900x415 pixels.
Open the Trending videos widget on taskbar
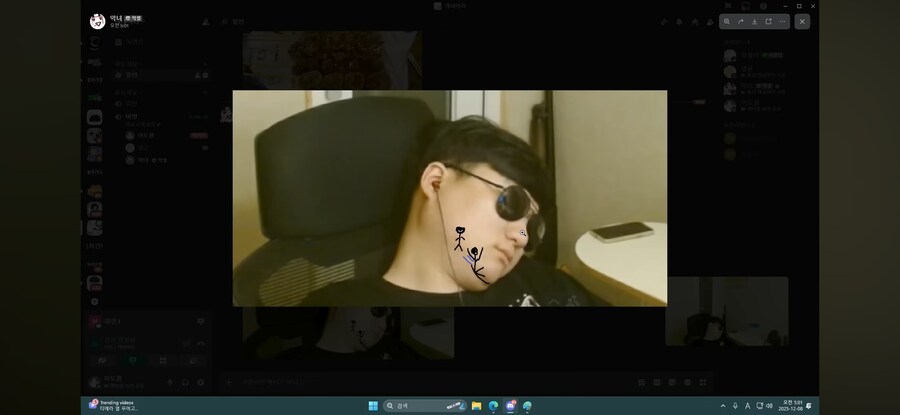[113, 405]
